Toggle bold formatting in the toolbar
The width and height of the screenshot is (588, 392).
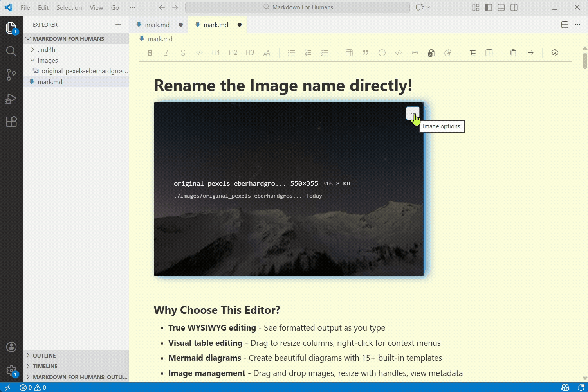click(150, 52)
